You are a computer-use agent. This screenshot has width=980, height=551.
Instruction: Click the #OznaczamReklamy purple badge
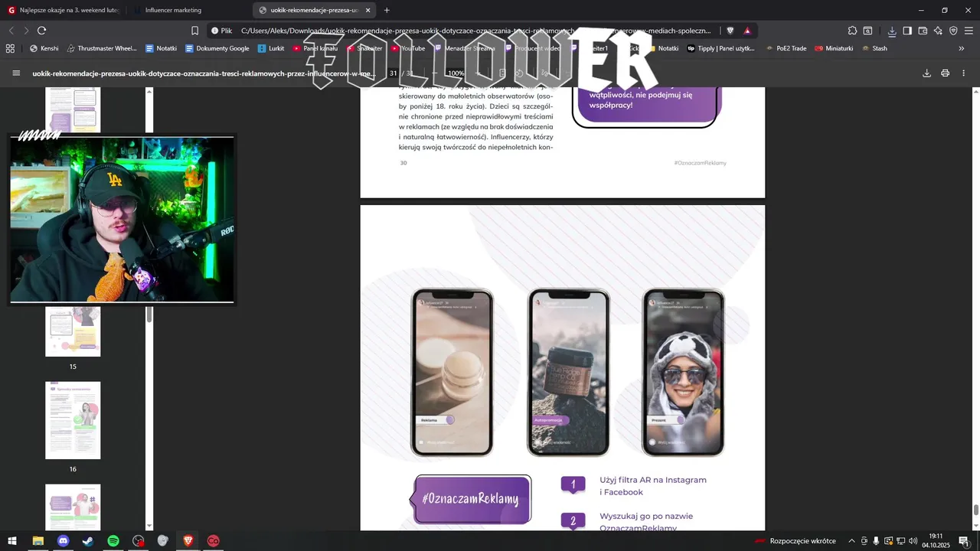[472, 499]
